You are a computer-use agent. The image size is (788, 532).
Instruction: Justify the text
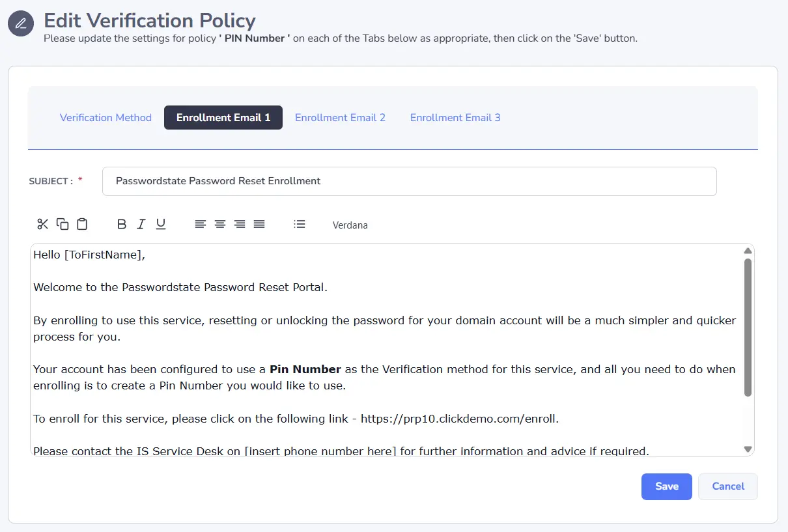tap(259, 224)
